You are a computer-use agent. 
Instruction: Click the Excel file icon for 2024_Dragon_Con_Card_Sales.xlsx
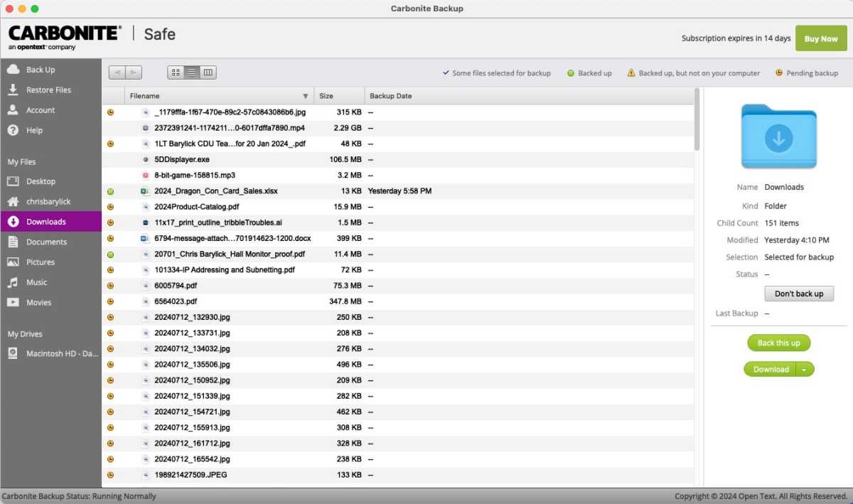(145, 191)
